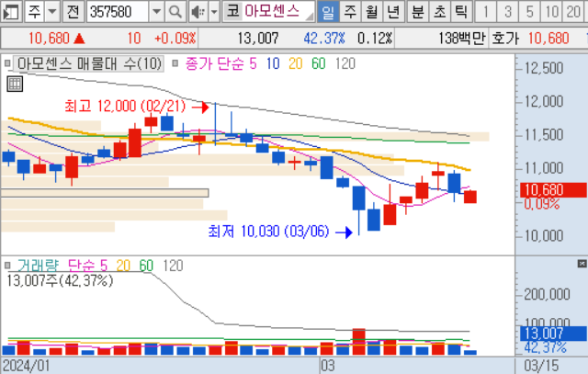588x374 pixels.
Task: Click the 종가 단순 moving average label
Action: pyautogui.click(x=215, y=63)
